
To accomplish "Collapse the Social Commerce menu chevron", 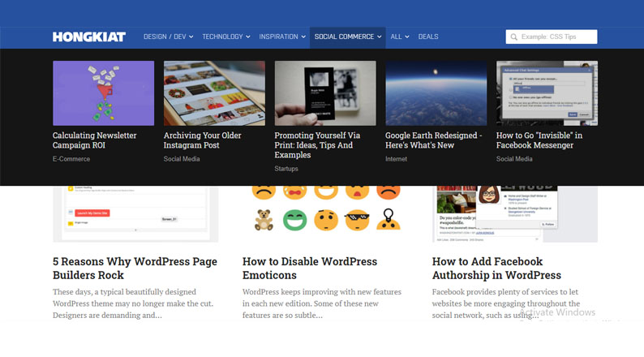I will 380,37.
